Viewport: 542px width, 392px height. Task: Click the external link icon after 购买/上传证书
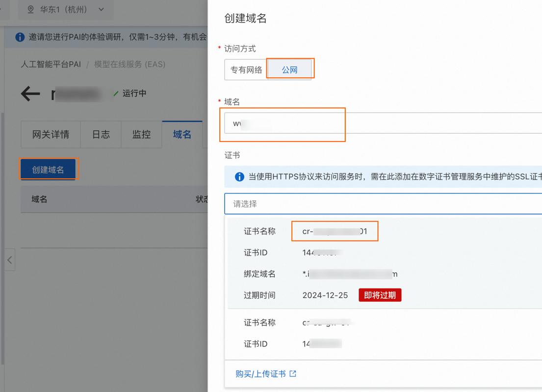293,373
